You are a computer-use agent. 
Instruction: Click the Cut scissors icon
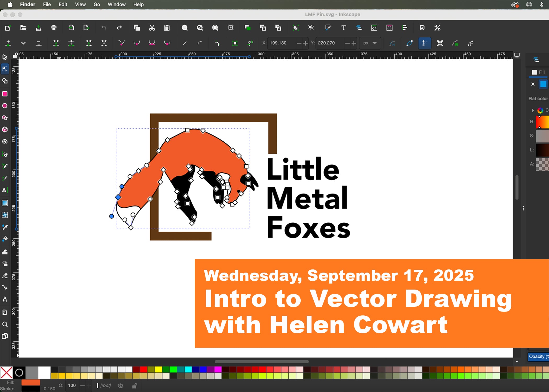[x=152, y=28]
